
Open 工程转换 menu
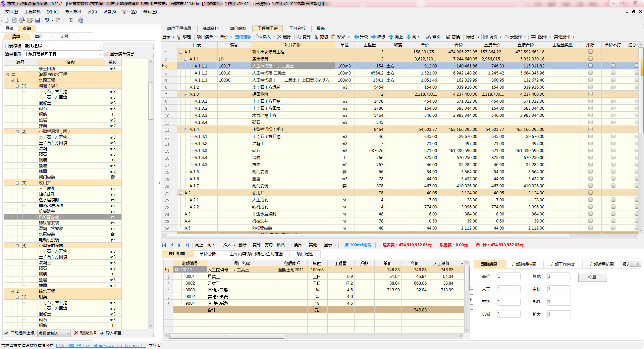click(33, 12)
